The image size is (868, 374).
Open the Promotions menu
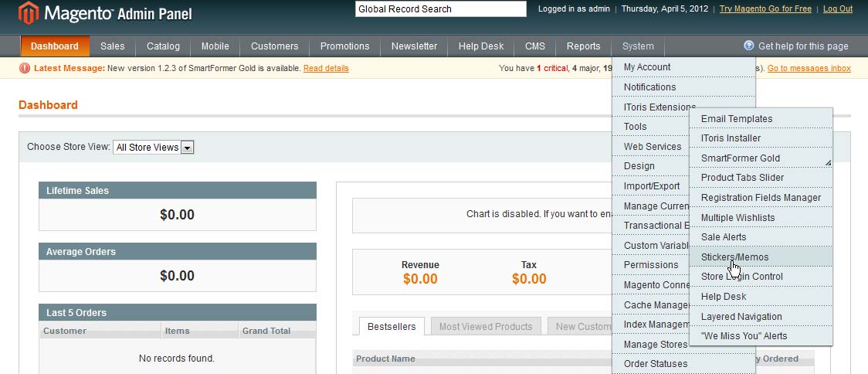[x=345, y=46]
